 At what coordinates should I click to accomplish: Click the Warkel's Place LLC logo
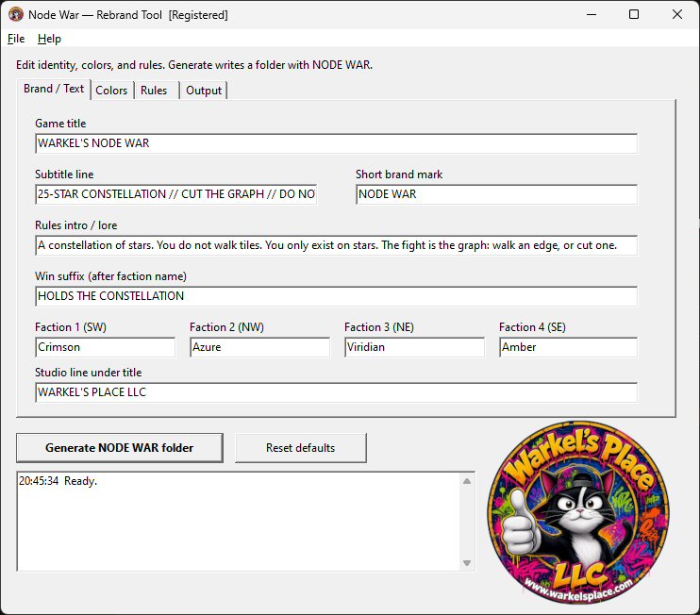click(578, 512)
